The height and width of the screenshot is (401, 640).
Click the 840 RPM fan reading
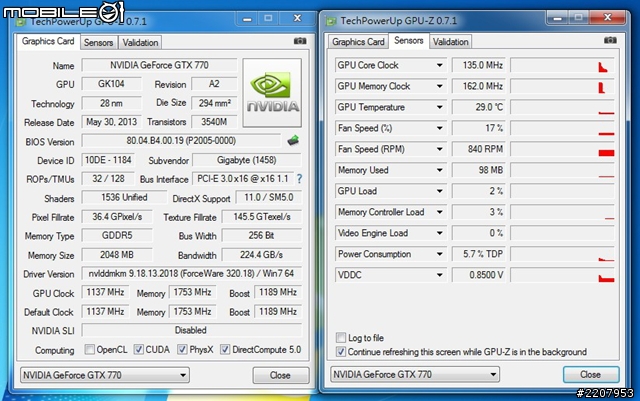tap(478, 149)
